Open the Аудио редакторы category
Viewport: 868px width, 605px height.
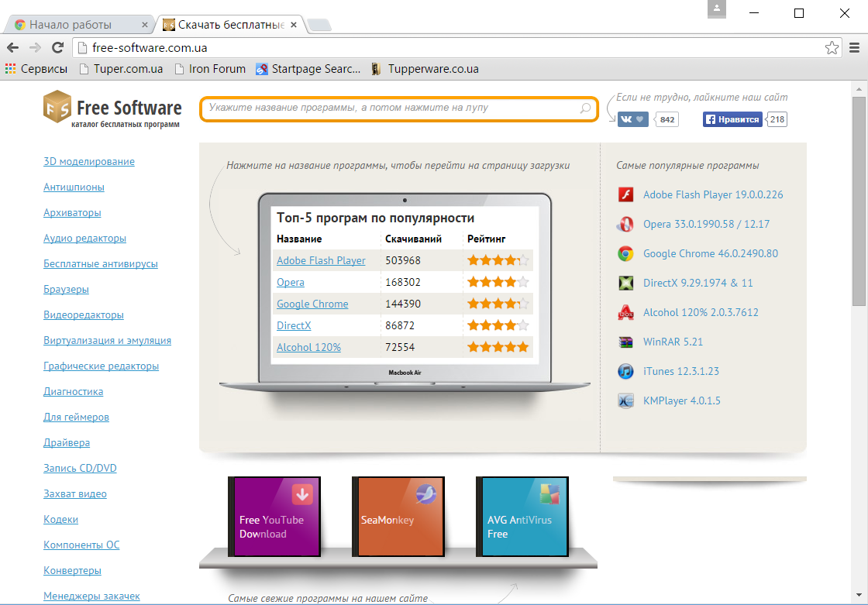coord(84,238)
